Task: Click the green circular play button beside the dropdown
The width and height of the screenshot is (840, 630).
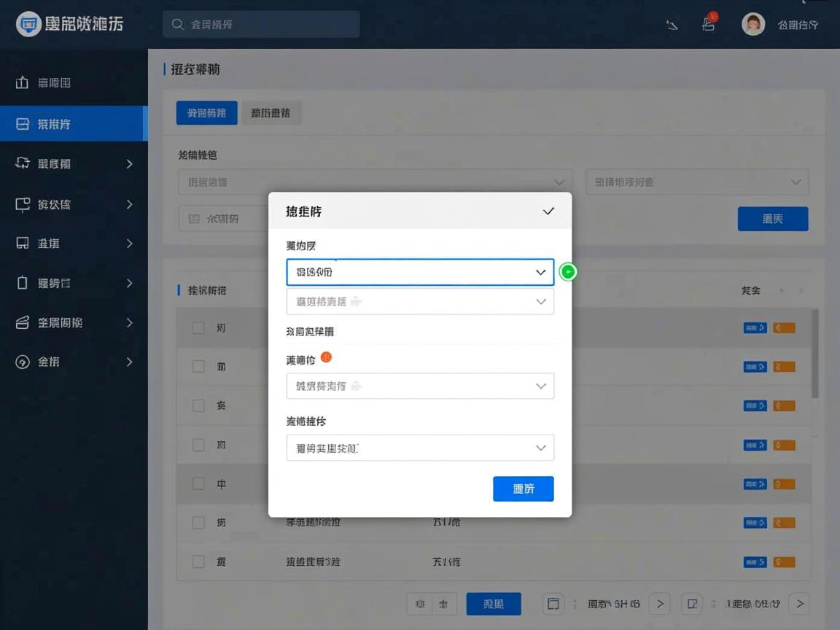Action: 567,271
